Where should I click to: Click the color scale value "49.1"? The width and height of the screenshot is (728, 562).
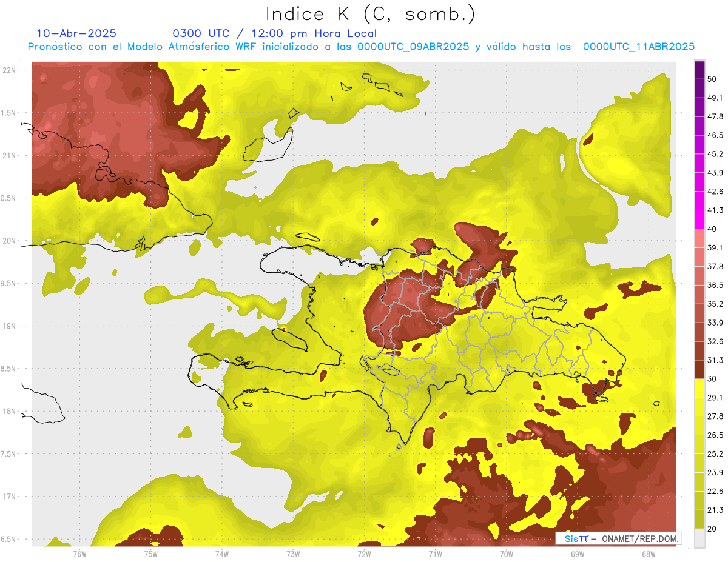pos(715,98)
